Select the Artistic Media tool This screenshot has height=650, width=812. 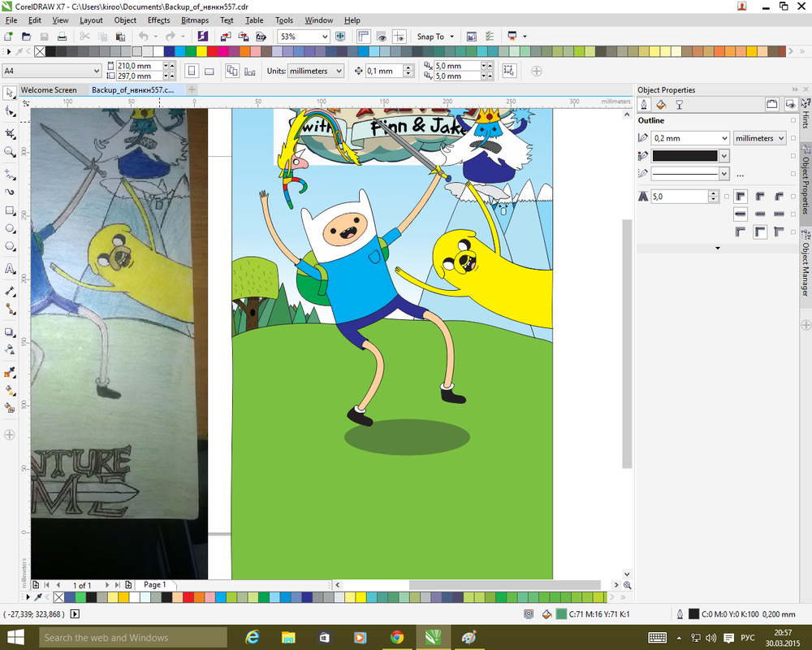[9, 192]
